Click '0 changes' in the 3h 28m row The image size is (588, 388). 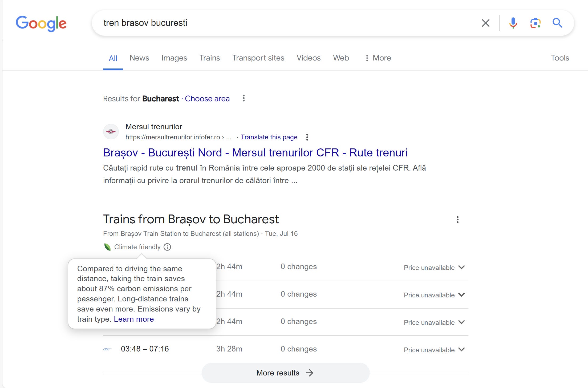299,349
